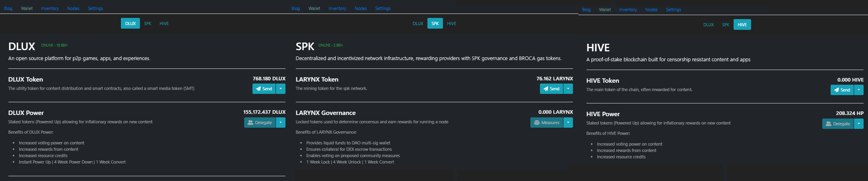The image size is (868, 181).
Task: Click the "LARYNX Governance" heading
Action: click(x=326, y=113)
